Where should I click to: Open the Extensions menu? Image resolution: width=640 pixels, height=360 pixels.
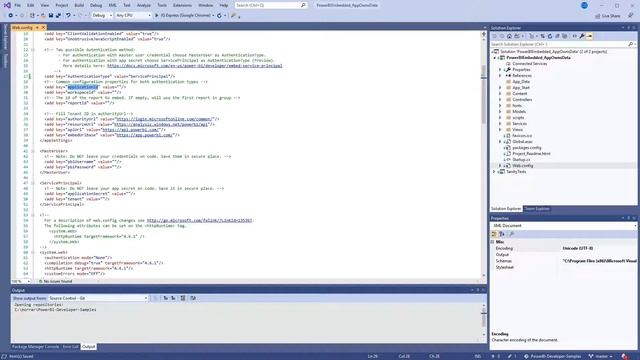(x=182, y=5)
